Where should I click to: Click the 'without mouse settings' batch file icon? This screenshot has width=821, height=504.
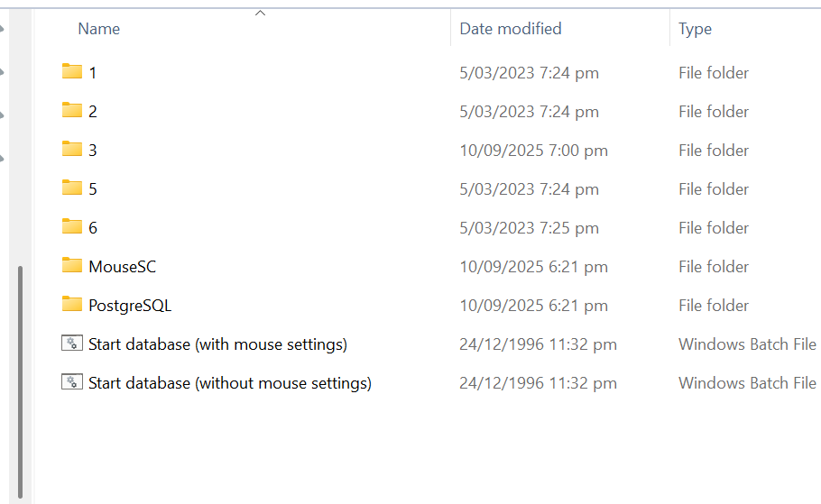[x=72, y=382]
